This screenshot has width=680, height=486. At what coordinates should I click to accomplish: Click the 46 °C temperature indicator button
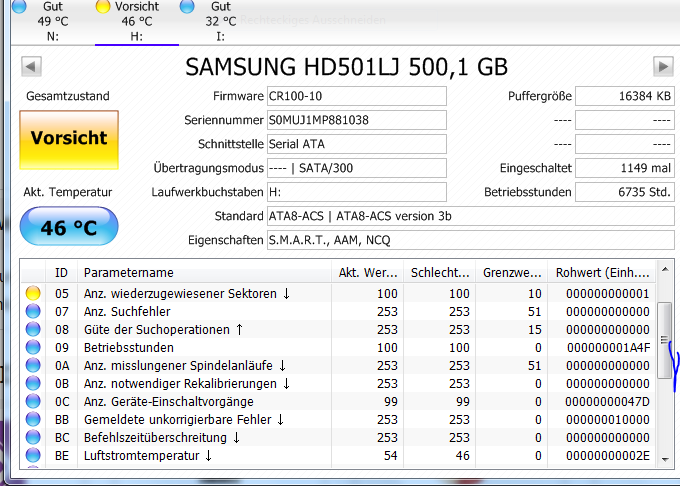click(69, 226)
